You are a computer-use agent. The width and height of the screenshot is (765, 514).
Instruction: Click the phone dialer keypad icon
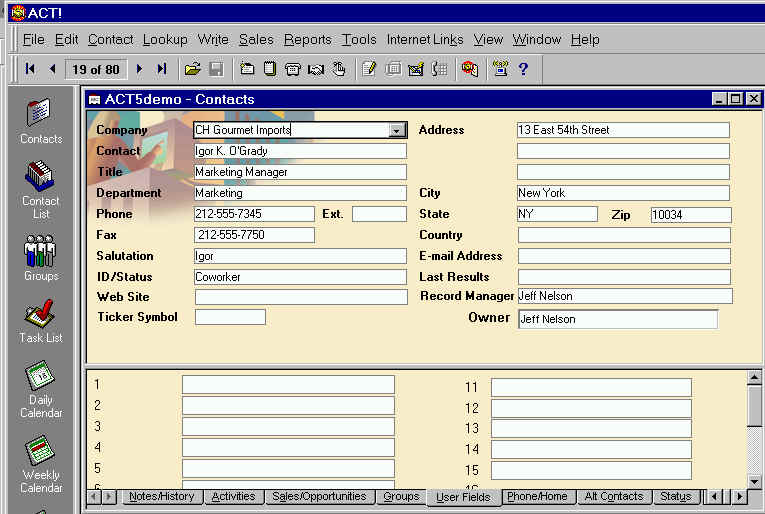pyautogui.click(x=439, y=69)
